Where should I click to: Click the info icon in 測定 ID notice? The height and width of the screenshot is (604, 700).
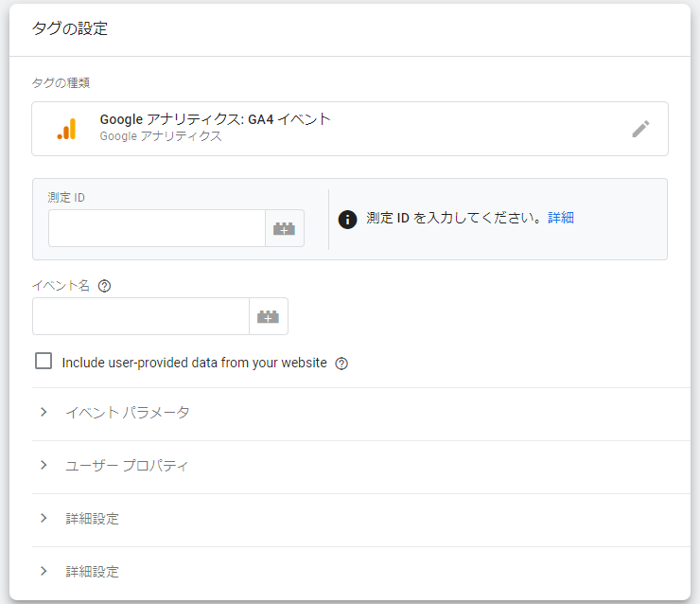[x=347, y=220]
